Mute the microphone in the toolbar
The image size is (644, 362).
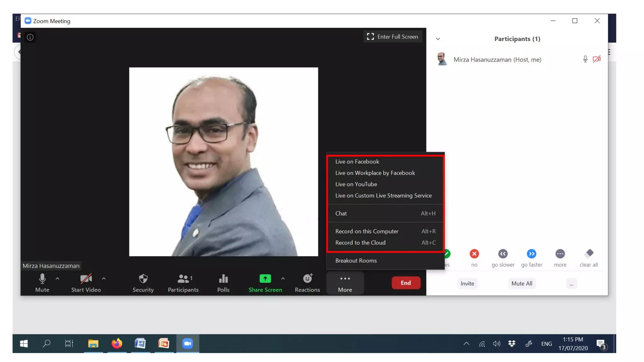coord(42,279)
